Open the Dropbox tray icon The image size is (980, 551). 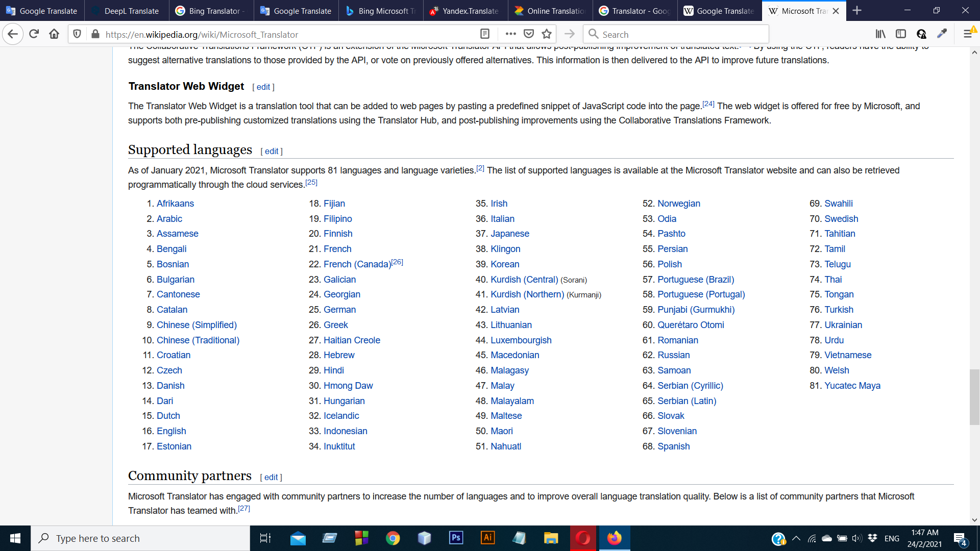click(872, 538)
